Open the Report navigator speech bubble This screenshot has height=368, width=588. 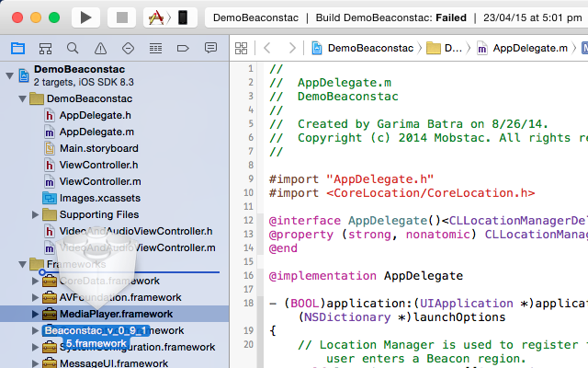coord(210,48)
